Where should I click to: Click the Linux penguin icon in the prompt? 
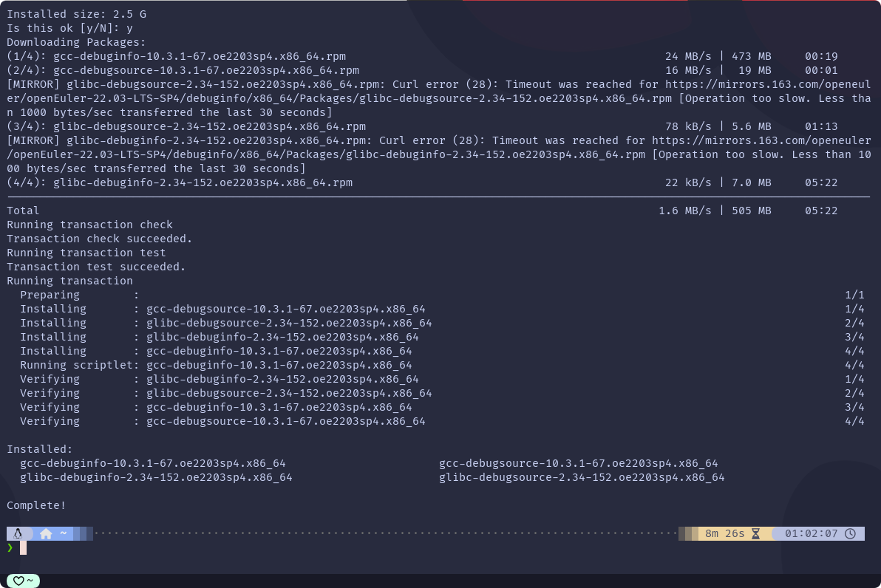click(x=18, y=533)
